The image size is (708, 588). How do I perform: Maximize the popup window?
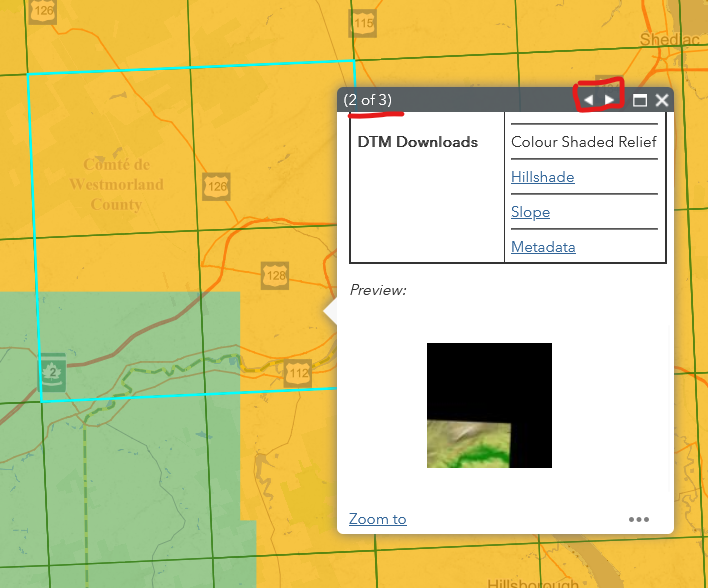640,100
